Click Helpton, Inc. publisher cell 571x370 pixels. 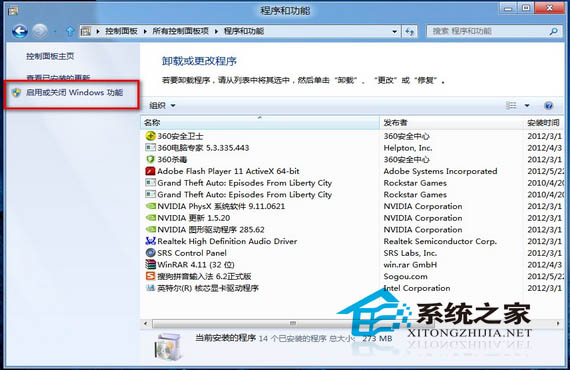point(408,148)
